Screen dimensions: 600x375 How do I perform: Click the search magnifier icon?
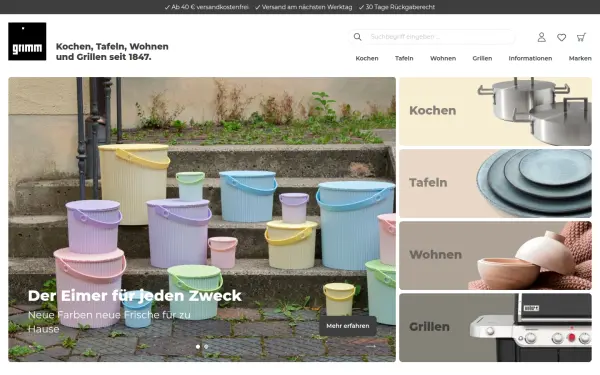(357, 37)
